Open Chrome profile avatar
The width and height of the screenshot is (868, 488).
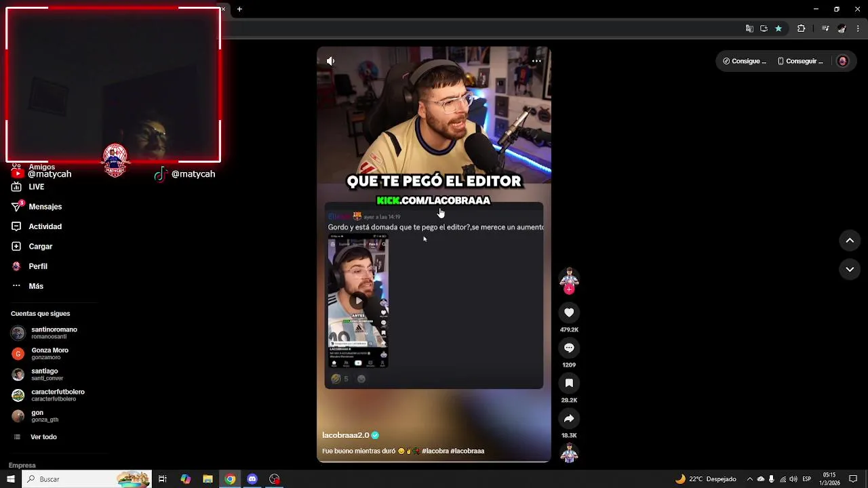coord(842,28)
